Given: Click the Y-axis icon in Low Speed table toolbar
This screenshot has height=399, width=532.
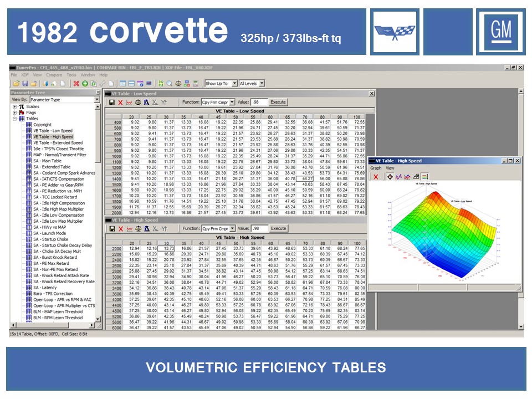Looking at the screenshot, I should click(164, 103).
